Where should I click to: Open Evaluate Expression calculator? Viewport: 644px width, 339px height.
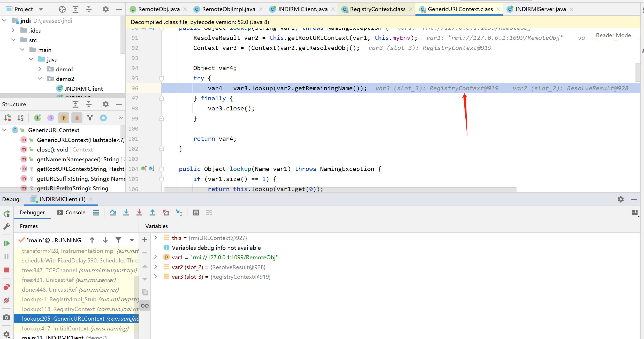(196, 213)
